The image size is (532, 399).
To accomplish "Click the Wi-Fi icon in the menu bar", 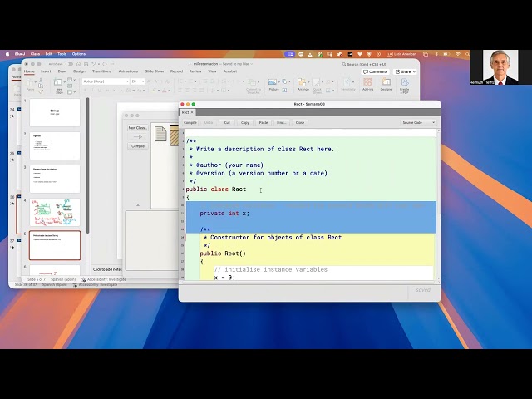I will [x=458, y=54].
